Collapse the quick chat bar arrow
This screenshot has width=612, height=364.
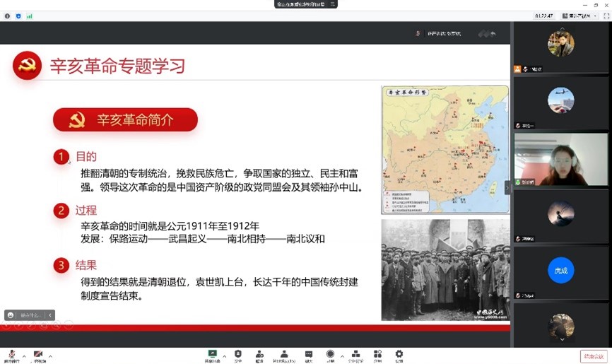(50, 315)
